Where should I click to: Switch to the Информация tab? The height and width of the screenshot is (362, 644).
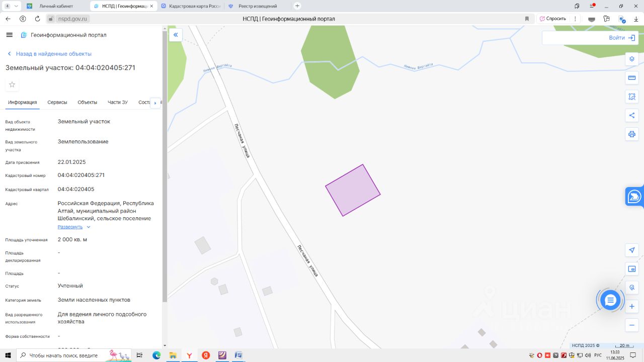(22, 103)
